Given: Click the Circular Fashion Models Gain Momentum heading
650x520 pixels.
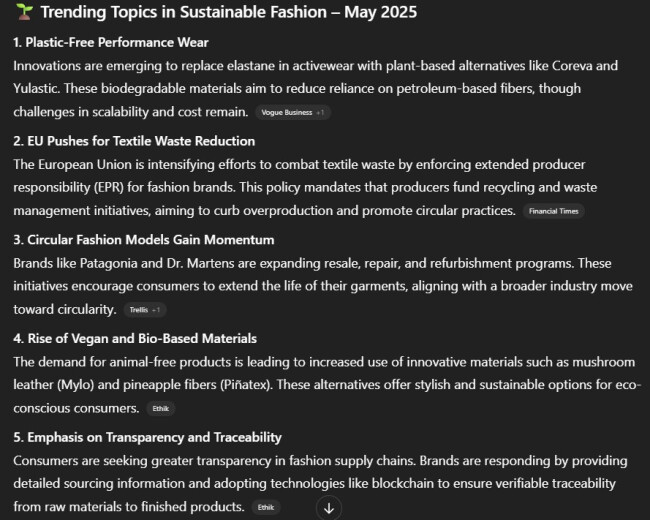Looking at the screenshot, I should tap(144, 240).
